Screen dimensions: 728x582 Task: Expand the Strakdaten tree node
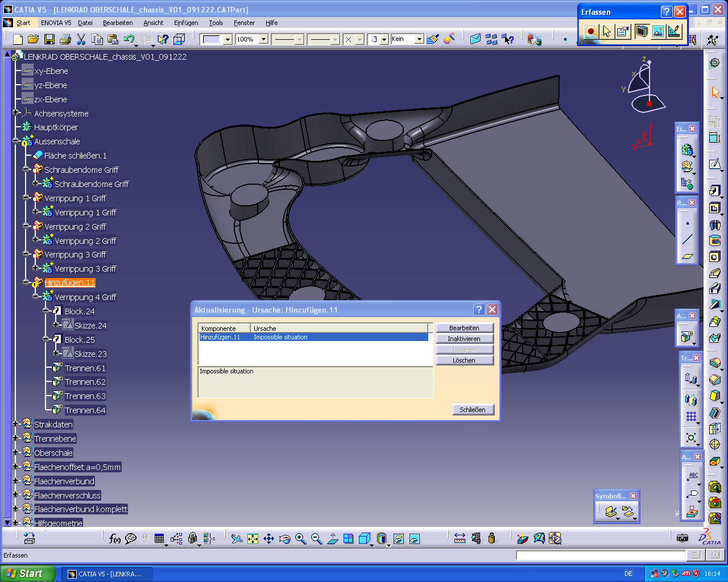[x=16, y=424]
